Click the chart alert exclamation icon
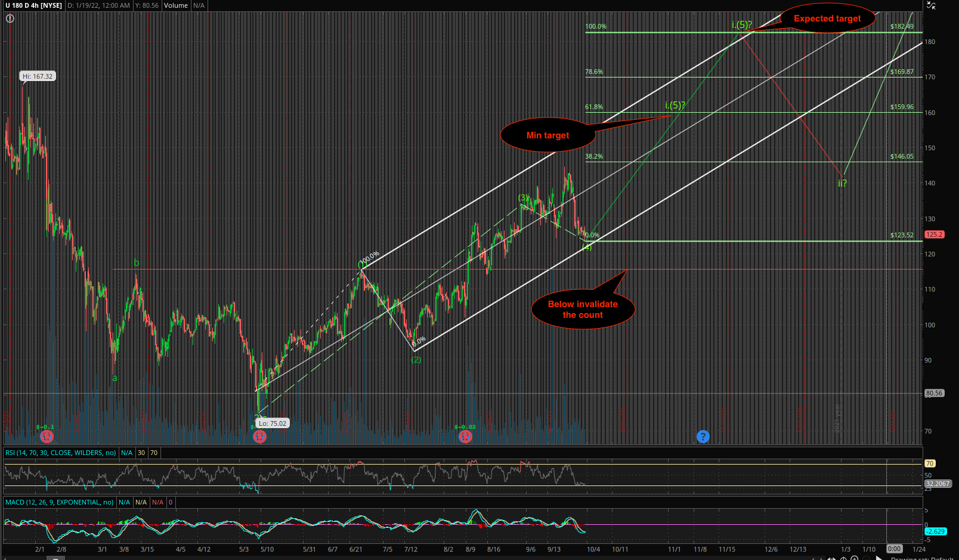Viewport: 959px width, 560px height. [10, 18]
